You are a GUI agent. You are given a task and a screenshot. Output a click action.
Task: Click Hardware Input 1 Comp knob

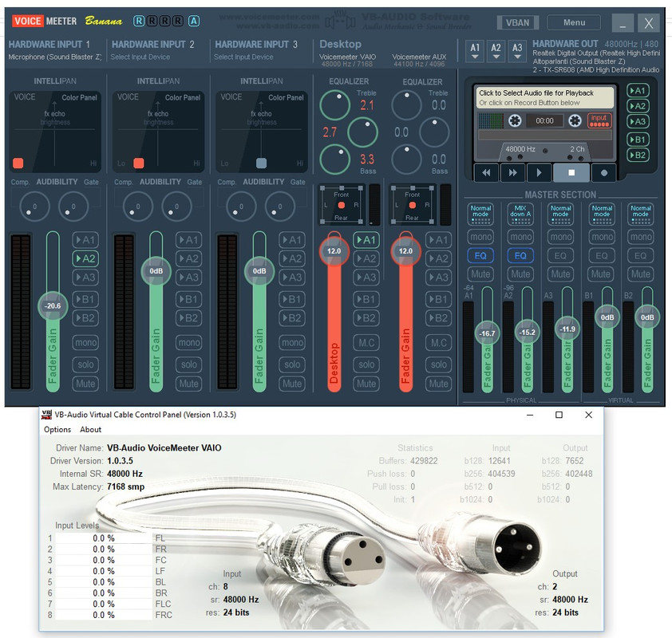pos(34,207)
